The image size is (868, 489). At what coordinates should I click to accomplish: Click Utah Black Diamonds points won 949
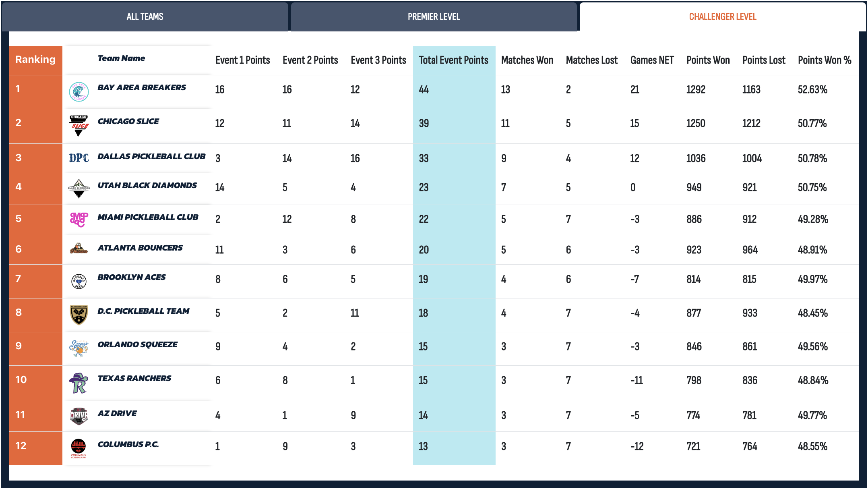[694, 187]
